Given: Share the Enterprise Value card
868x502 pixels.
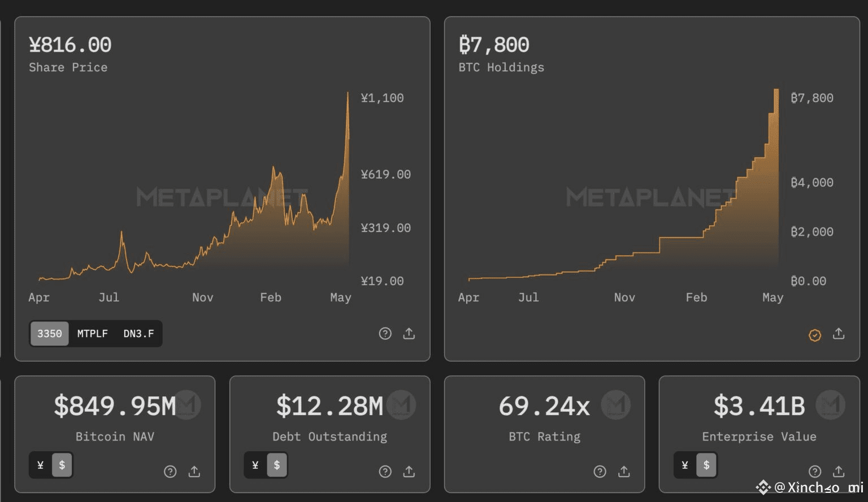Looking at the screenshot, I should tap(839, 471).
